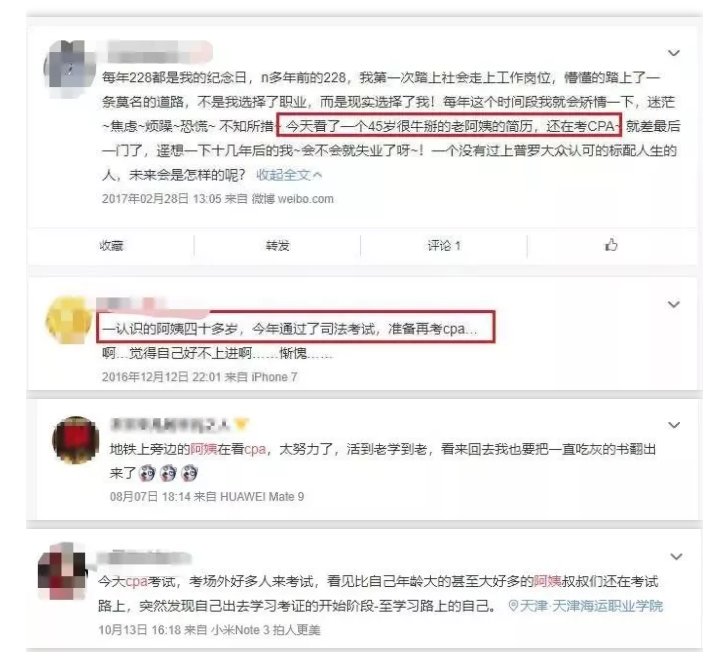Open comments via 评论 1
The height and width of the screenshot is (652, 712).
(444, 246)
